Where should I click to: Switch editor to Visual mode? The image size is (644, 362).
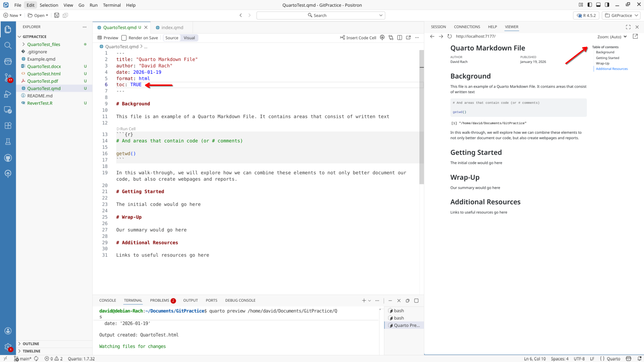[189, 38]
